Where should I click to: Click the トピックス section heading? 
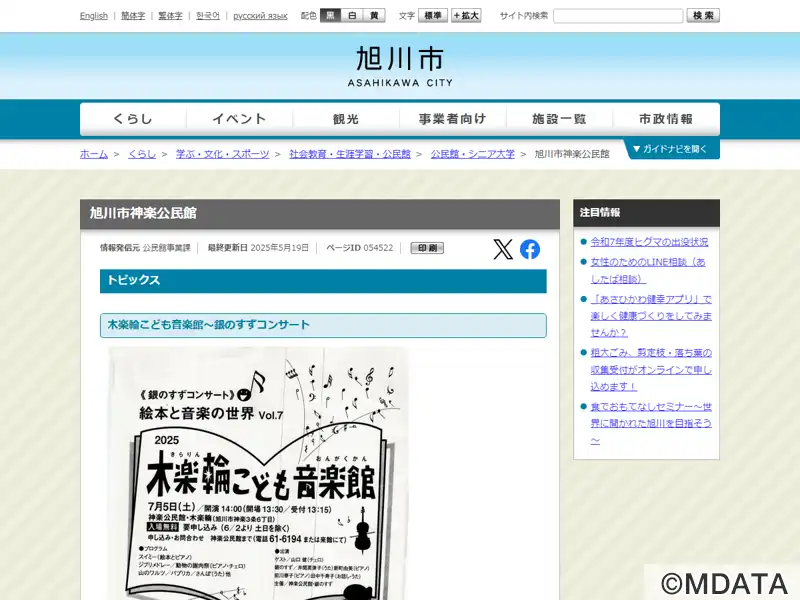tap(323, 281)
